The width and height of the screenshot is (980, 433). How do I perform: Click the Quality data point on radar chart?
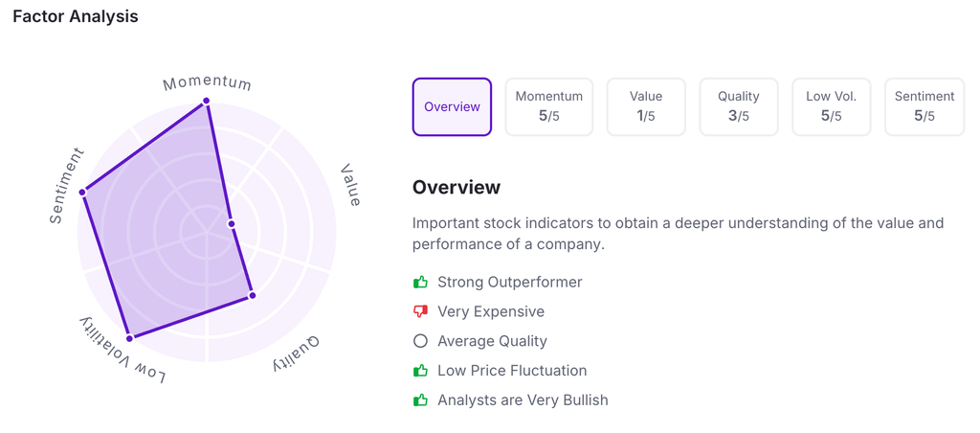[x=252, y=295]
